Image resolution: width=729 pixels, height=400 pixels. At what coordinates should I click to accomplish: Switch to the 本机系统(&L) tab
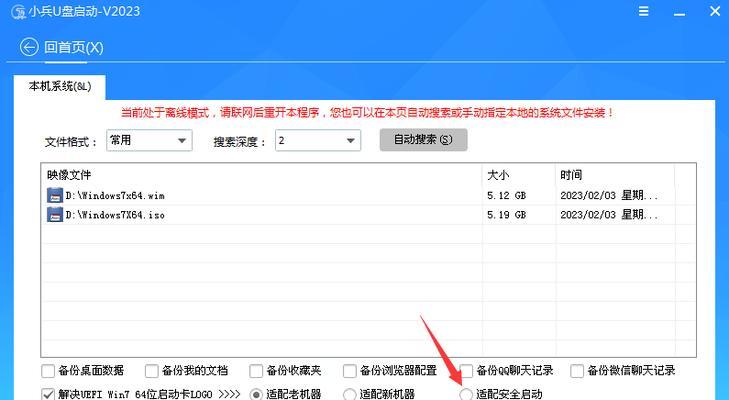coord(60,87)
